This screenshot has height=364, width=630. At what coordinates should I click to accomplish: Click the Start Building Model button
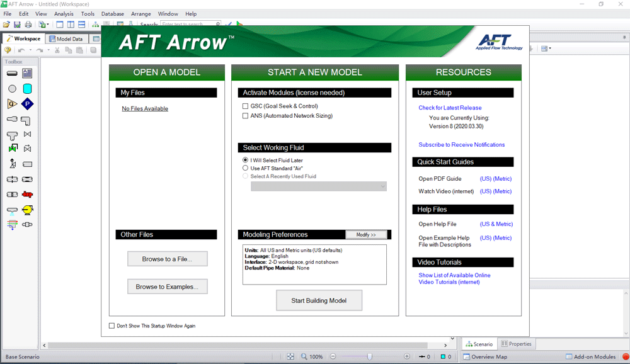pyautogui.click(x=318, y=300)
